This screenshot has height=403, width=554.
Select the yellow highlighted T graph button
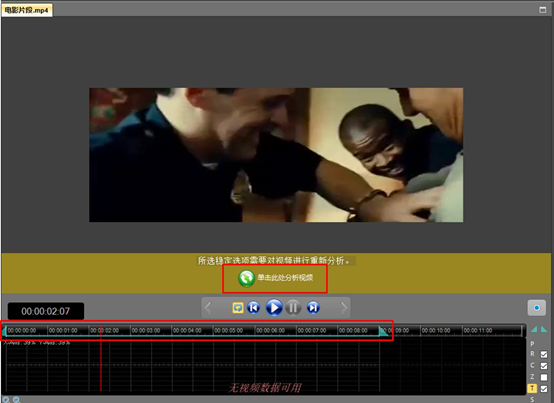pyautogui.click(x=532, y=389)
